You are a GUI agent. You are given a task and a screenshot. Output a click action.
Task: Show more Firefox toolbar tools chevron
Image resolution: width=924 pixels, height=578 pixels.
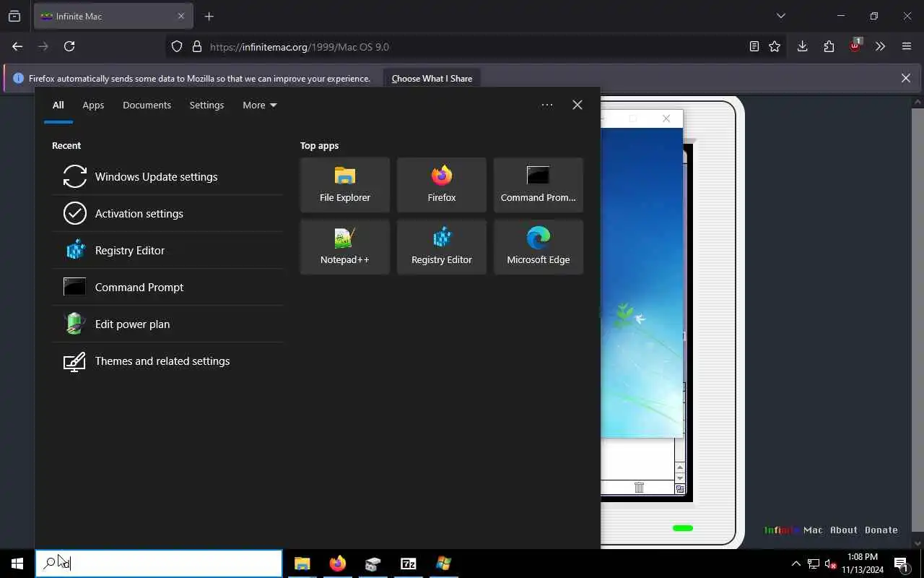(x=880, y=46)
